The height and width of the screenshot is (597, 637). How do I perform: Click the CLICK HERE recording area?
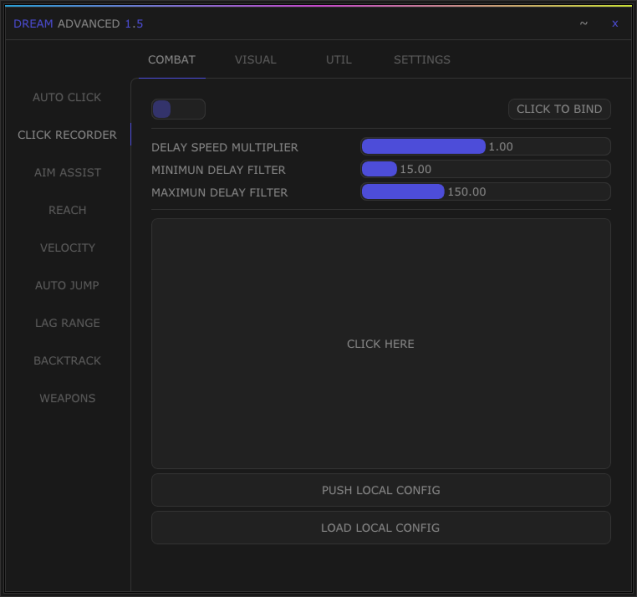[380, 344]
